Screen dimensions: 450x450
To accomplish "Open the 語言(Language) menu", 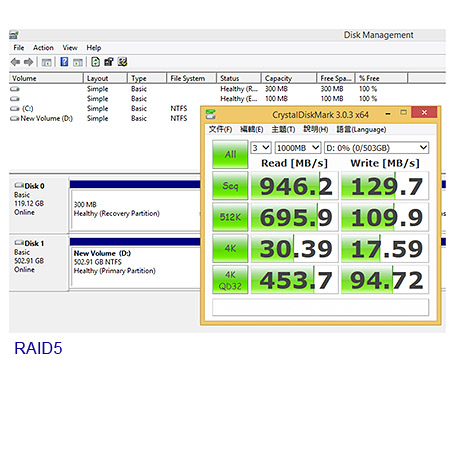I will [361, 129].
